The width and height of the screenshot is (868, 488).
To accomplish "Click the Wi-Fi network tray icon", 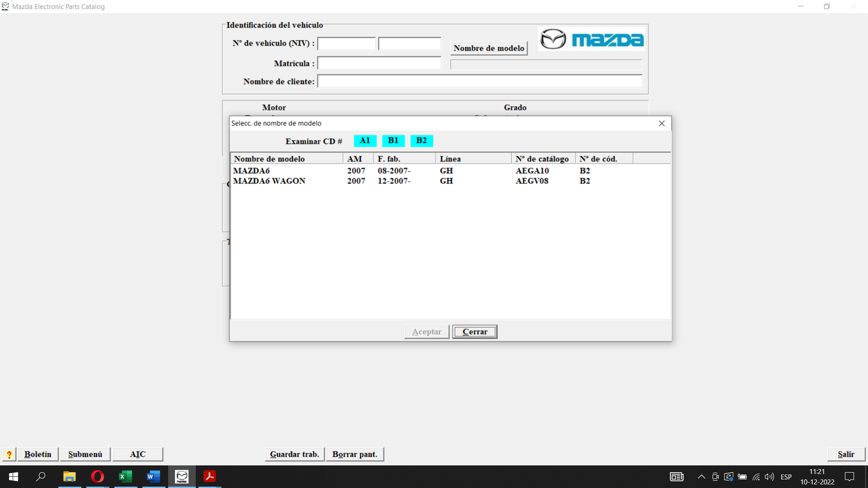I will (756, 477).
